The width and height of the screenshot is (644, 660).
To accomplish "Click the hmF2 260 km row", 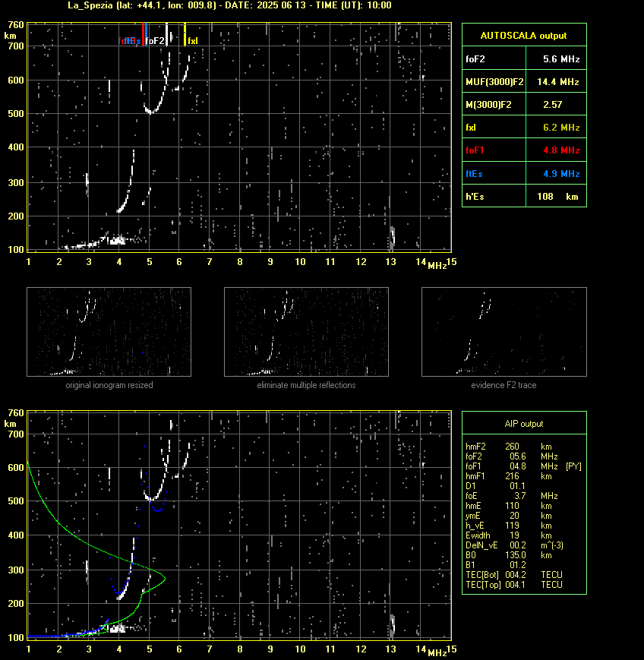I will point(509,447).
